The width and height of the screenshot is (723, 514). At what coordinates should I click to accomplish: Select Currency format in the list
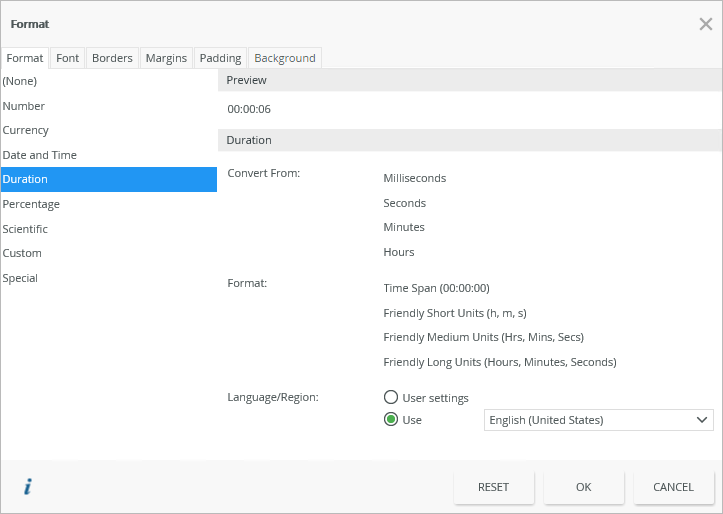point(26,130)
